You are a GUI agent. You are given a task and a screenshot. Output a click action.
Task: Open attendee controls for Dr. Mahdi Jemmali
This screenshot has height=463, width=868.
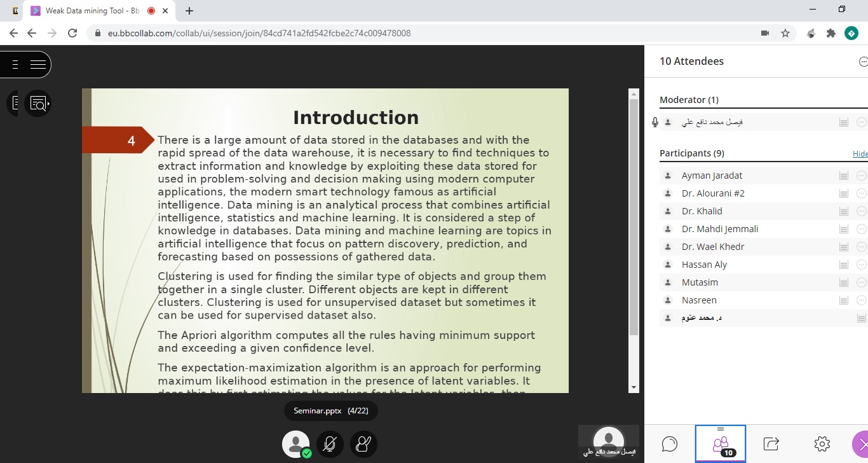[862, 229]
